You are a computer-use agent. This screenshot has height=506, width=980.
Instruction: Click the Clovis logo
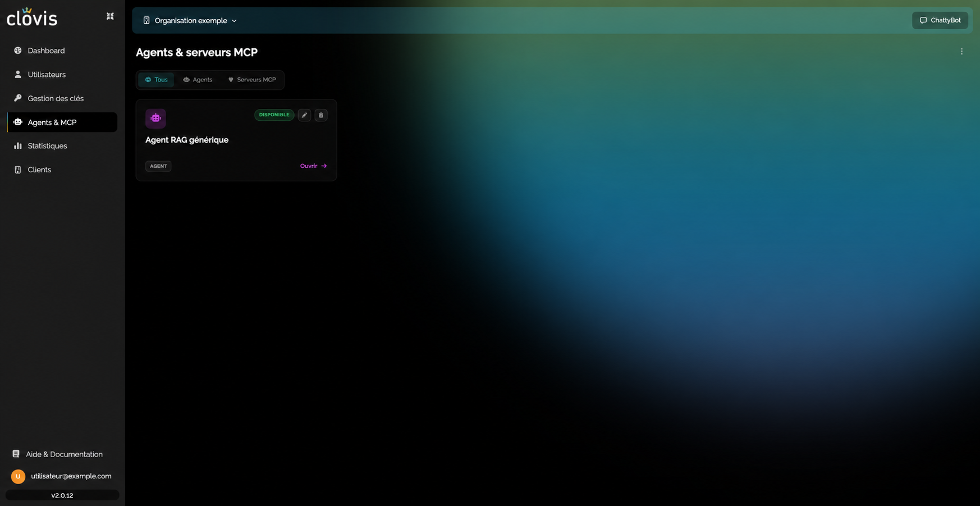pos(32,17)
